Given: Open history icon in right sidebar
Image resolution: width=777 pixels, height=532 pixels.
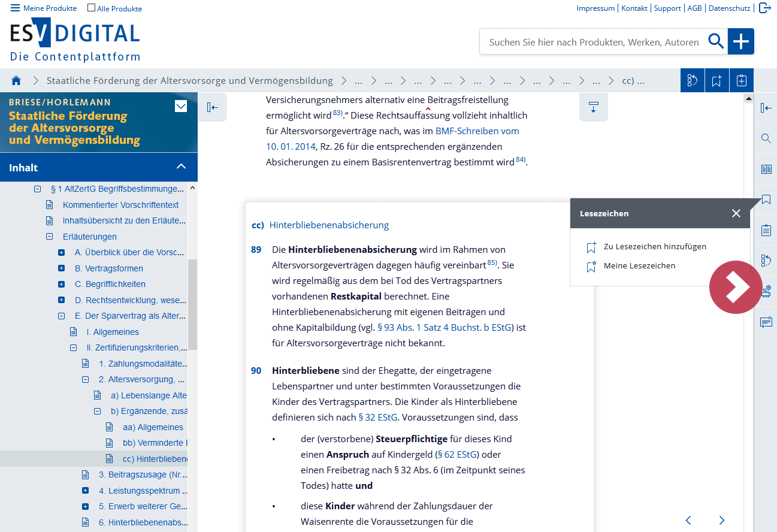Looking at the screenshot, I should click(766, 261).
